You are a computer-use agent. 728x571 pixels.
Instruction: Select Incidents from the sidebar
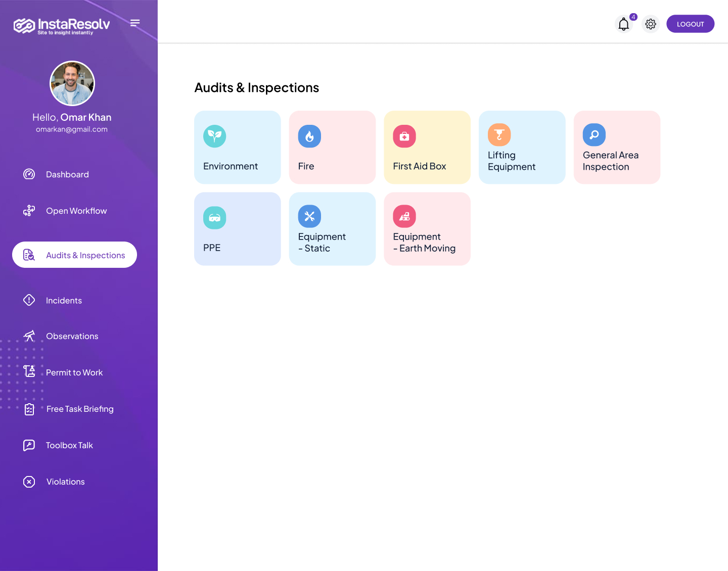[64, 301]
